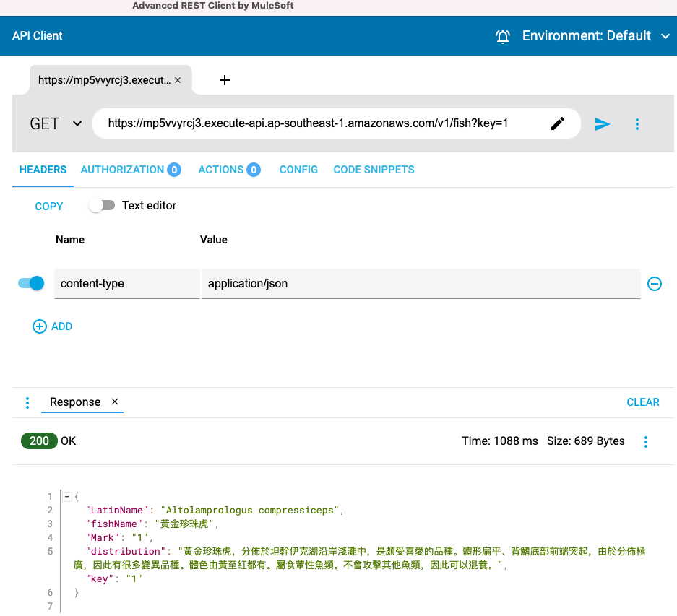Edit the content-type header name field

127,284
